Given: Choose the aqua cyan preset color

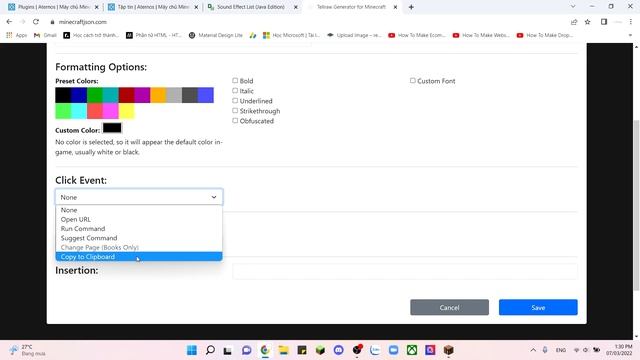Looking at the screenshot, I should coord(79,111).
